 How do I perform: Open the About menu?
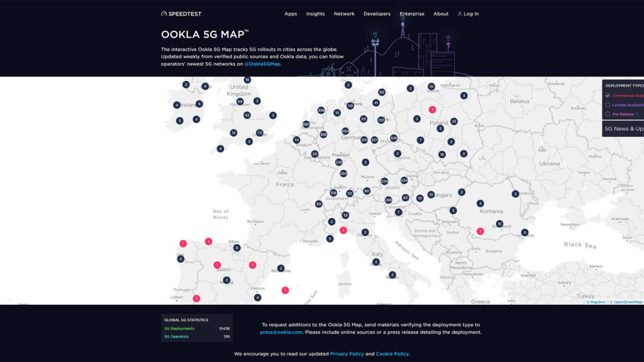pyautogui.click(x=441, y=14)
